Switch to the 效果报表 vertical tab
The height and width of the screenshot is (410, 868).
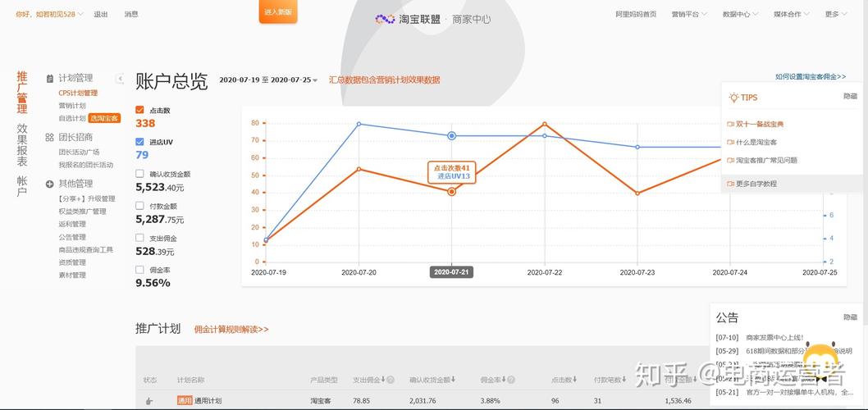[x=22, y=145]
